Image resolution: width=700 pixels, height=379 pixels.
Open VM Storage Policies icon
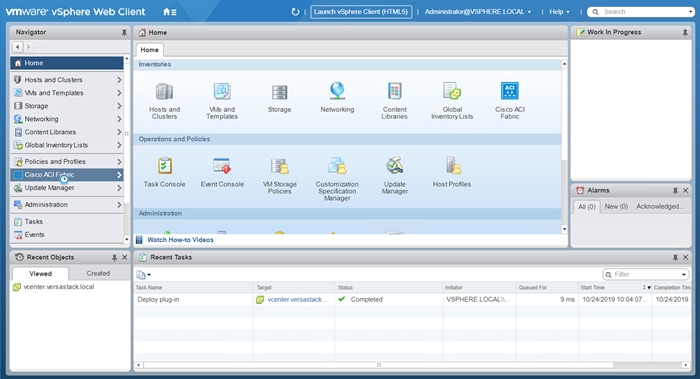(x=279, y=166)
